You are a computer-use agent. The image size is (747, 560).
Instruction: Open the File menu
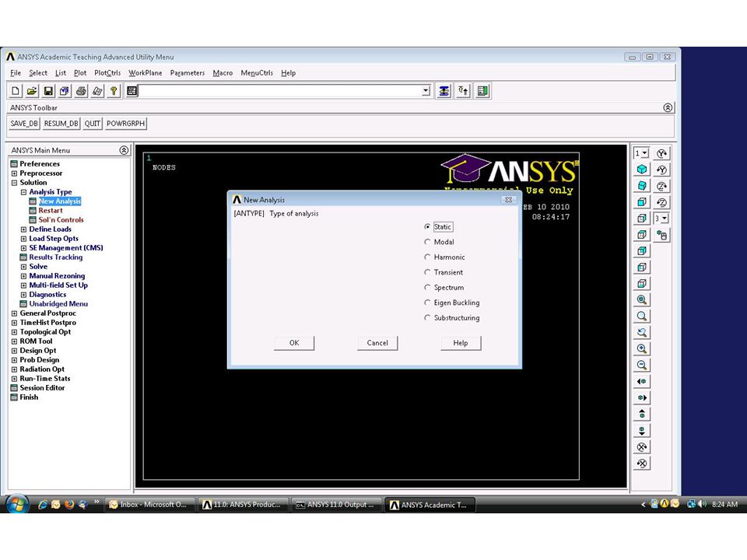[16, 73]
